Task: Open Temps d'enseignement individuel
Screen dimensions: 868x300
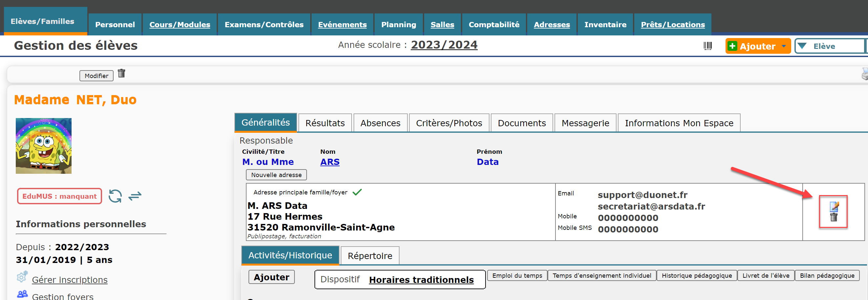Action: click(601, 275)
